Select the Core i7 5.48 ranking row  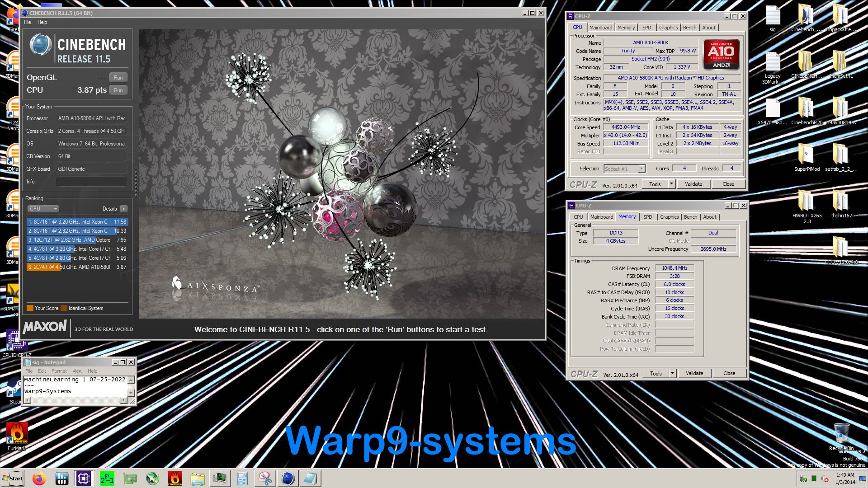coord(77,249)
